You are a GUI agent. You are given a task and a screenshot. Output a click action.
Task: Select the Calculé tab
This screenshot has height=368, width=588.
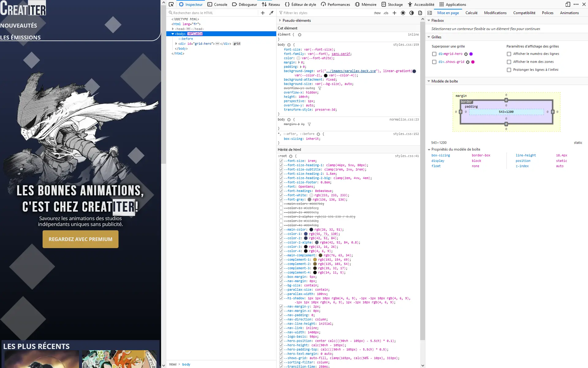(x=471, y=13)
